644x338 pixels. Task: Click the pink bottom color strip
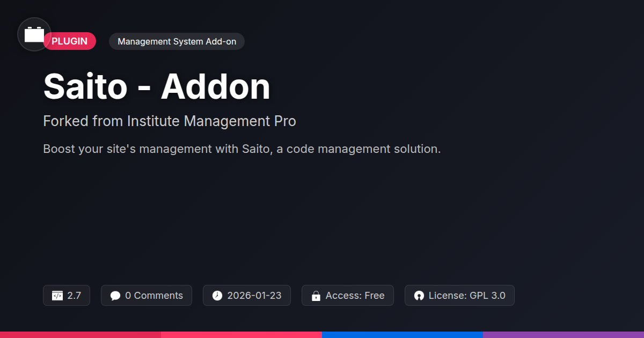[241, 334]
